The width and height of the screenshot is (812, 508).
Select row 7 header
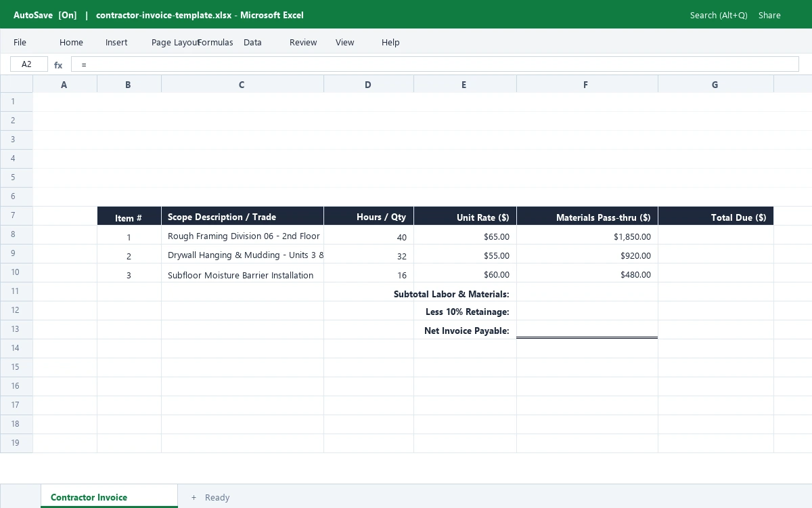(x=16, y=215)
